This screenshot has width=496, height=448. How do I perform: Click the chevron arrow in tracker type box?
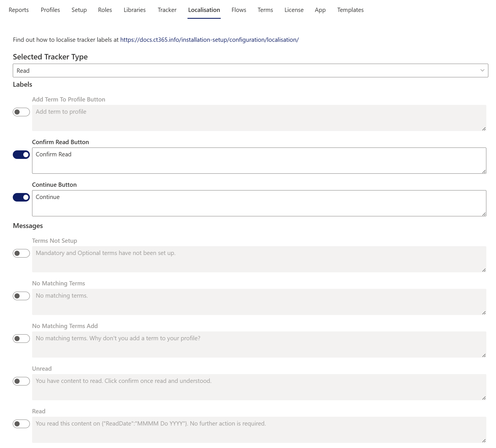482,70
